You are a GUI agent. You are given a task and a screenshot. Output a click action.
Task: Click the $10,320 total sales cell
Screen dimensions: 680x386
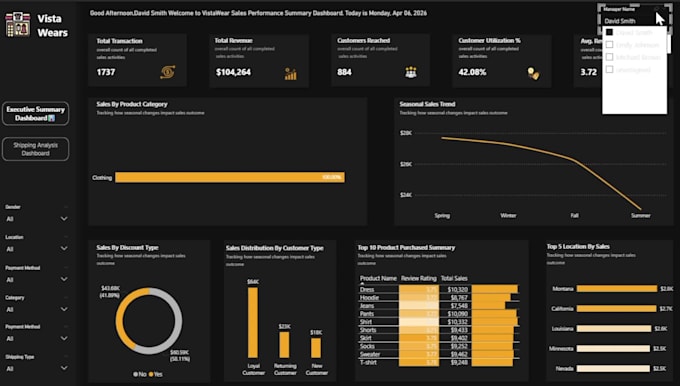pyautogui.click(x=458, y=289)
